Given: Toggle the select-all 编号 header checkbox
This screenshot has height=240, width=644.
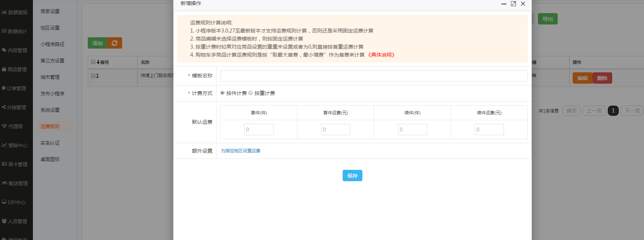Looking at the screenshot, I should coord(93,62).
